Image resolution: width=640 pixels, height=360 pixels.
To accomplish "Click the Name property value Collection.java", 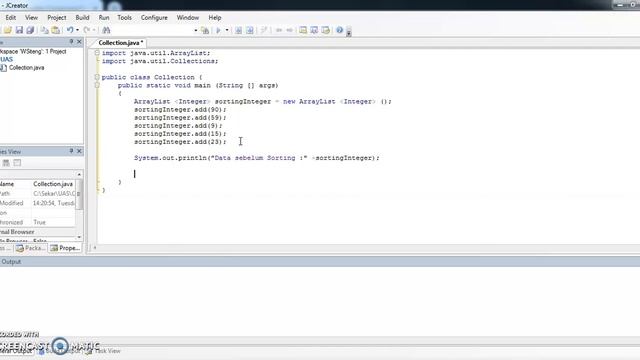I will click(x=53, y=184).
